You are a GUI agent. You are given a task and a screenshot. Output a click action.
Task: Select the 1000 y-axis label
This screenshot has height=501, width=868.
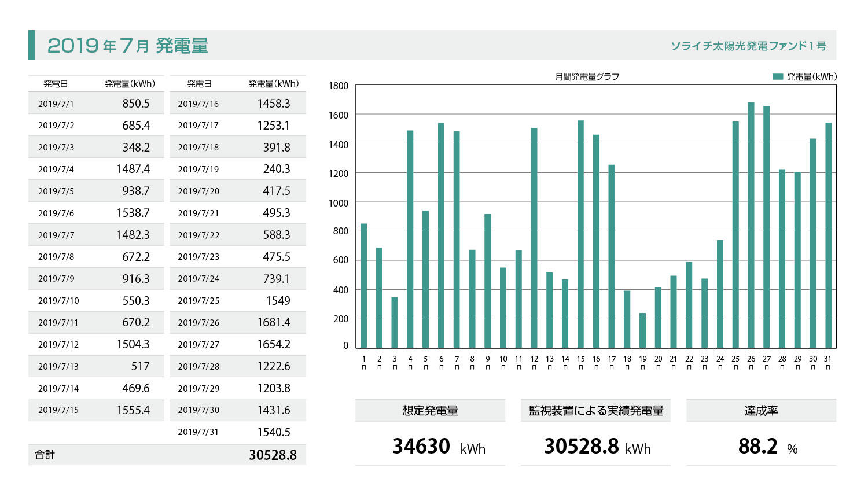coord(339,203)
